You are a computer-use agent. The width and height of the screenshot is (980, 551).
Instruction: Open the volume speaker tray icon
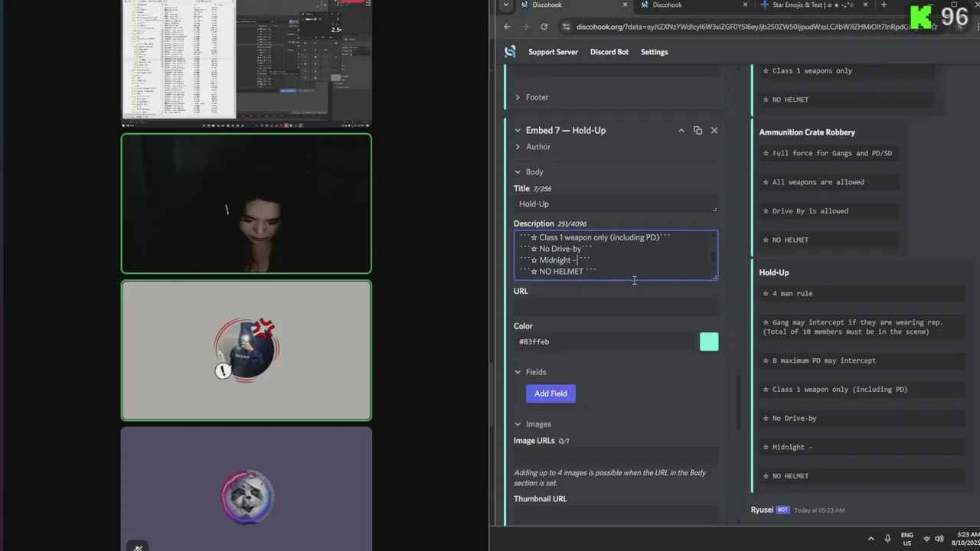click(x=939, y=539)
